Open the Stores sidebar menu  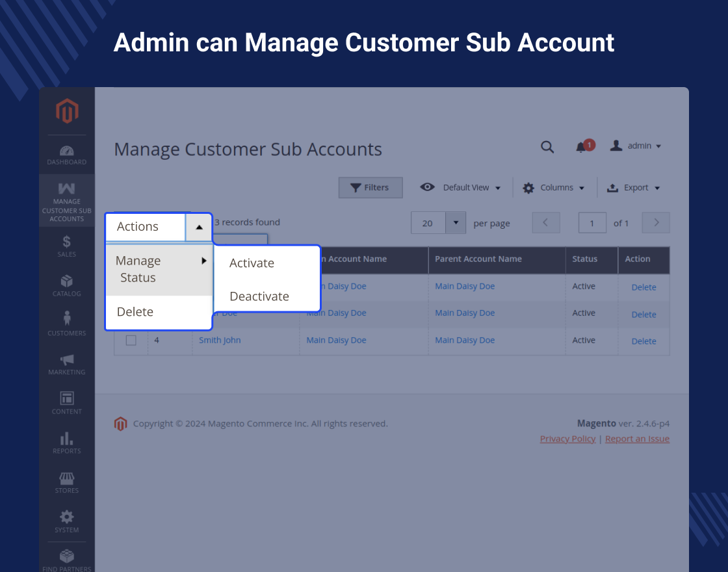pyautogui.click(x=67, y=482)
